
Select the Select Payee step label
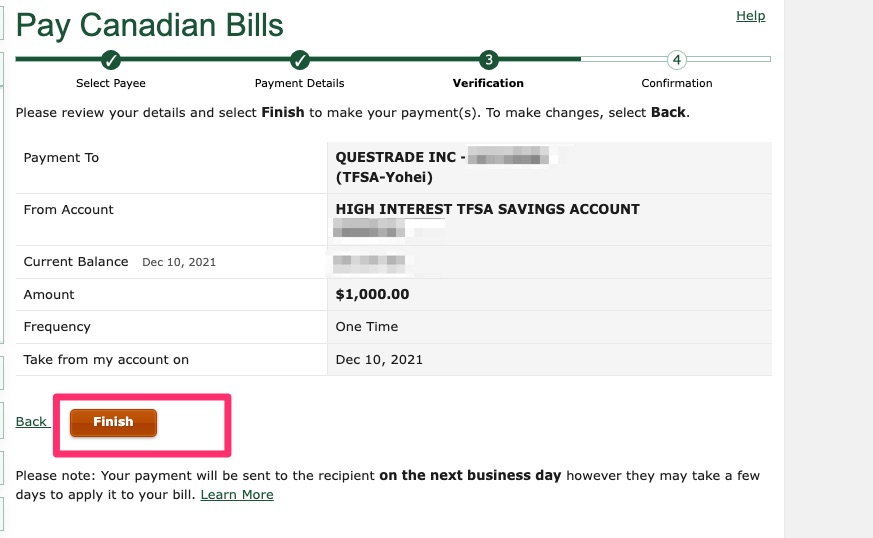pyautogui.click(x=111, y=83)
